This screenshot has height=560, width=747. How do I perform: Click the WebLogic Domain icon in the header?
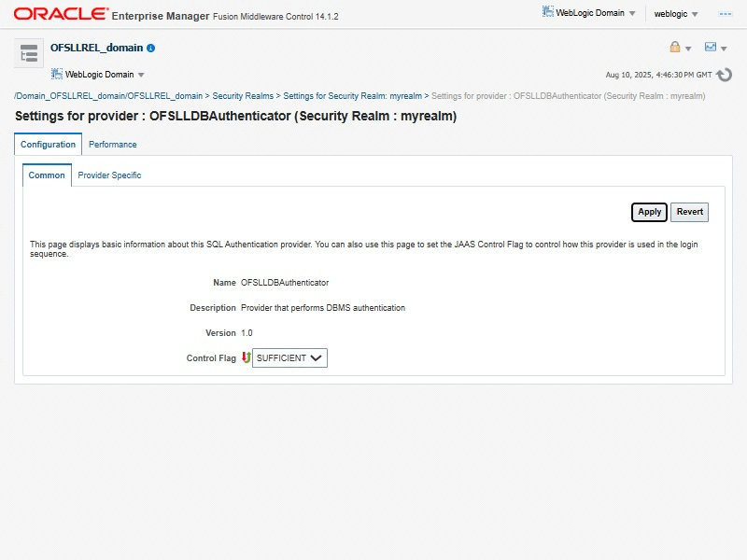pyautogui.click(x=548, y=12)
